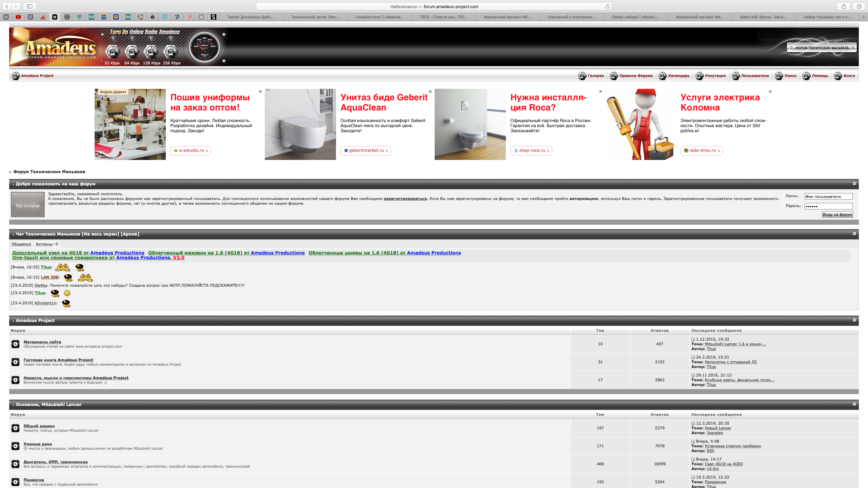
Task: Switch on the 32 Kbps radio knob
Action: tap(113, 52)
